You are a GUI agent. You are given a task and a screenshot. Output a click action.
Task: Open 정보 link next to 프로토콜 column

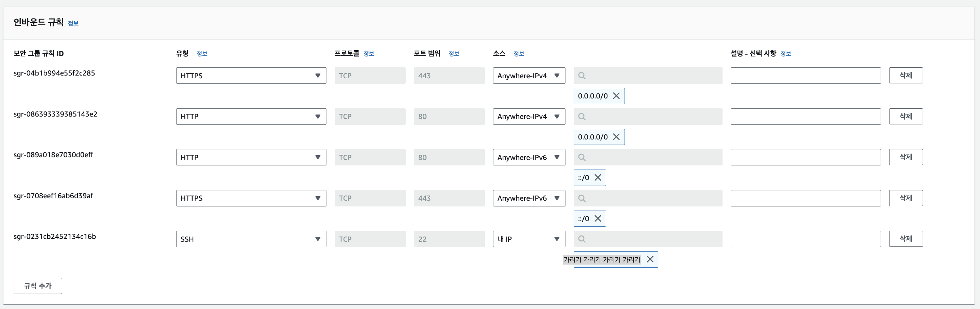[369, 54]
